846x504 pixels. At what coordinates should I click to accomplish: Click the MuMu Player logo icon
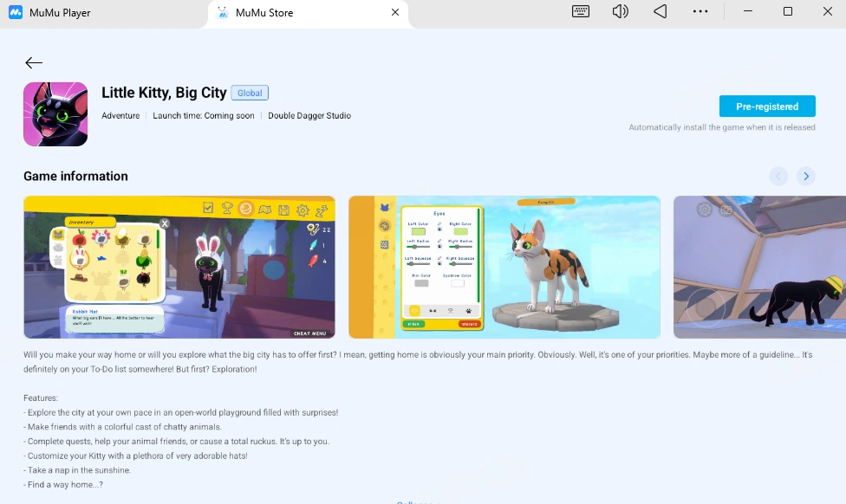pyautogui.click(x=16, y=12)
